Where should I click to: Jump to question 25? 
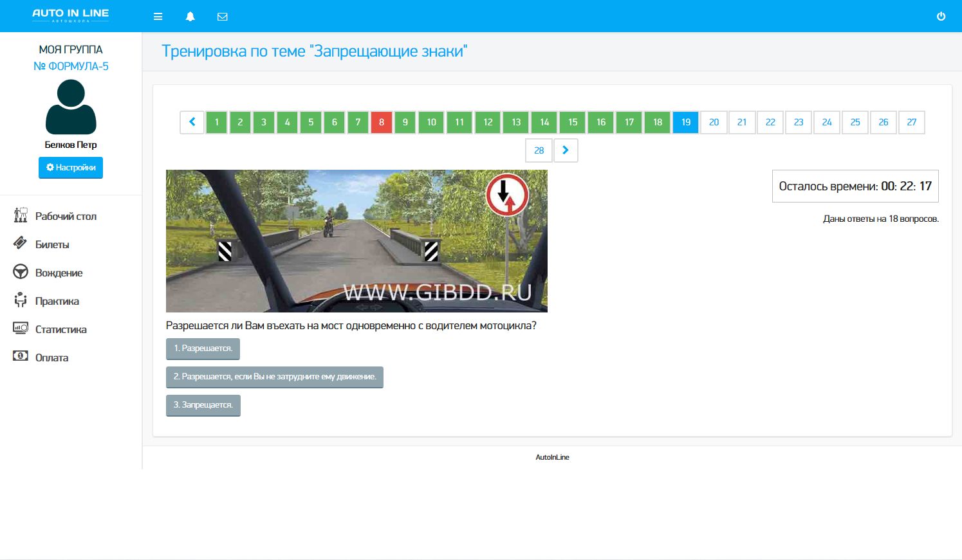tap(855, 122)
